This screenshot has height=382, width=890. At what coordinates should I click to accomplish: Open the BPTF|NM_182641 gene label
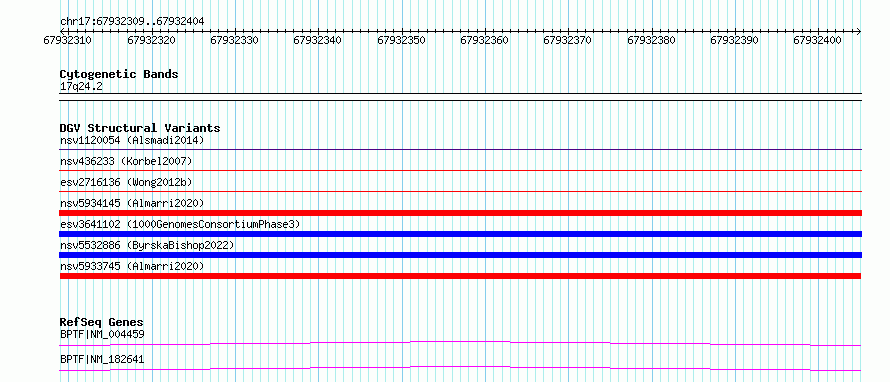point(102,359)
